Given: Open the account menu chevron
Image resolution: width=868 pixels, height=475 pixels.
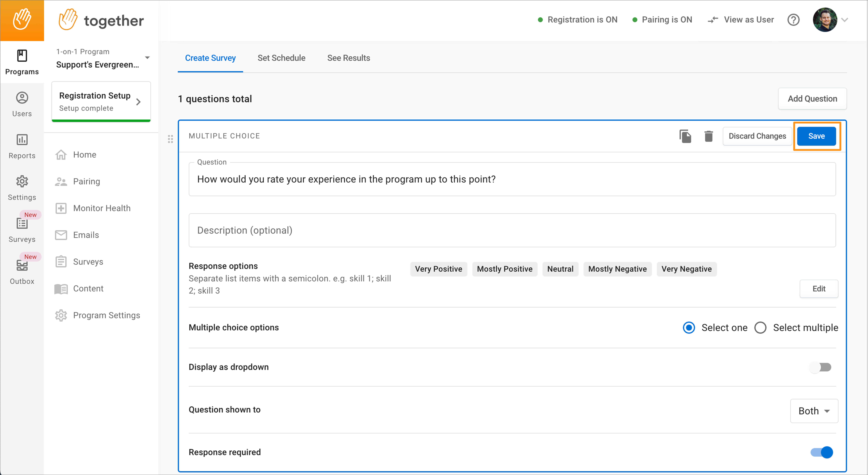Looking at the screenshot, I should (x=844, y=20).
